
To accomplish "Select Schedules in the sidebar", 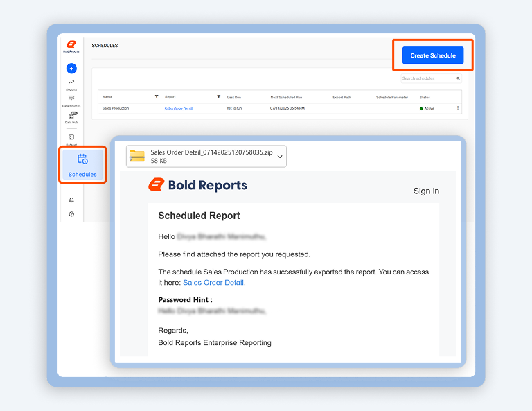I will click(82, 165).
